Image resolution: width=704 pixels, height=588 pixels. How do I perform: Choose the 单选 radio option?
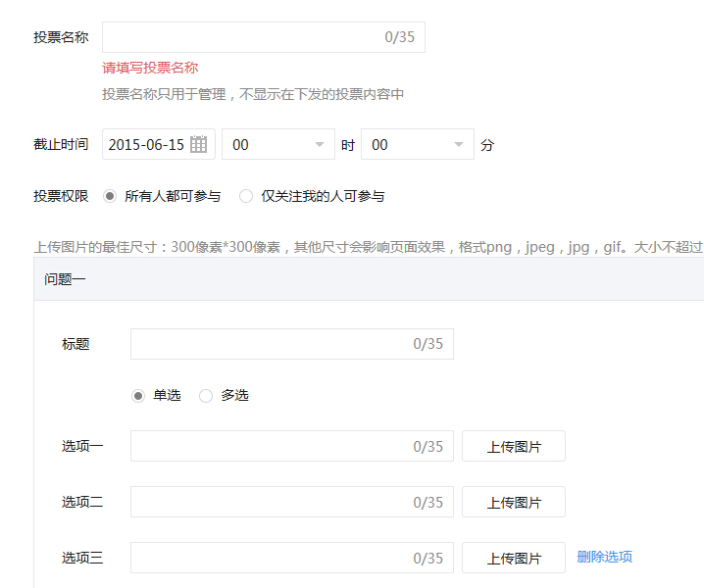coord(138,396)
